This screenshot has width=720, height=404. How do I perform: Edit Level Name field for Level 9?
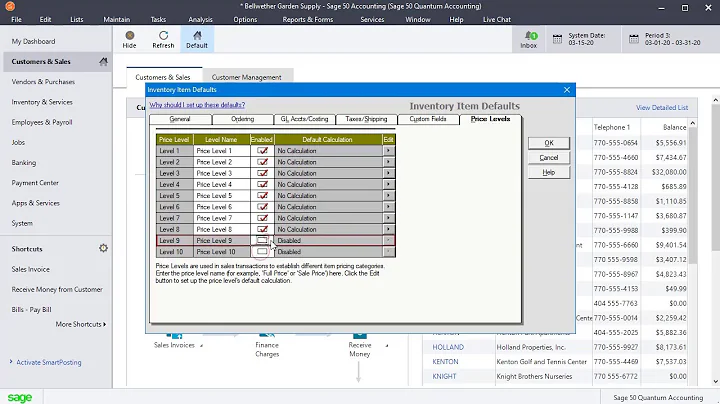(x=221, y=241)
